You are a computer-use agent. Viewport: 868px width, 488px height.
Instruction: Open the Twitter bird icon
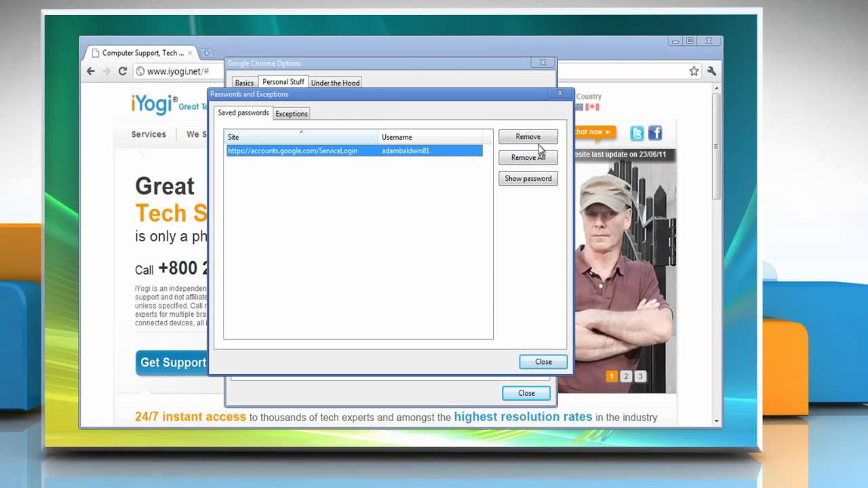[637, 134]
